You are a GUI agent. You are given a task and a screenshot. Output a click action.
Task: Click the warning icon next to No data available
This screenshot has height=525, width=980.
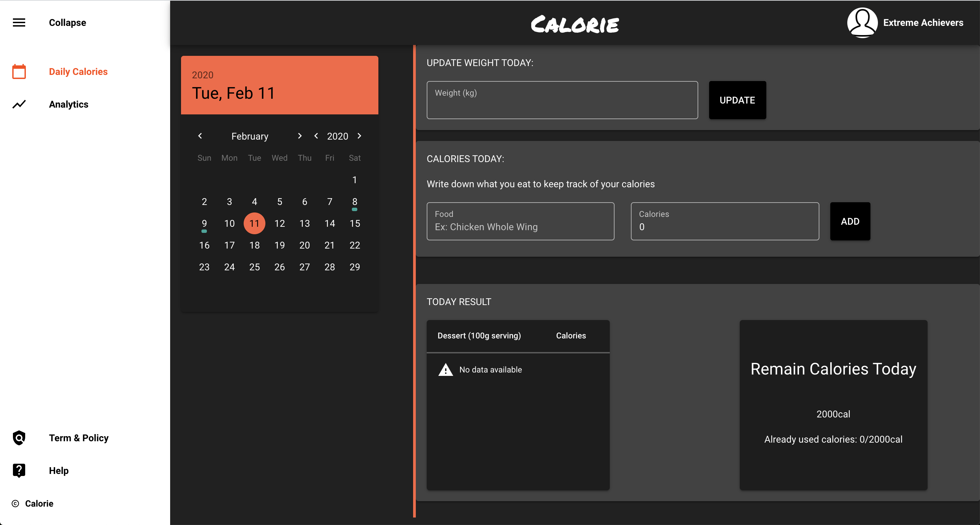(445, 369)
